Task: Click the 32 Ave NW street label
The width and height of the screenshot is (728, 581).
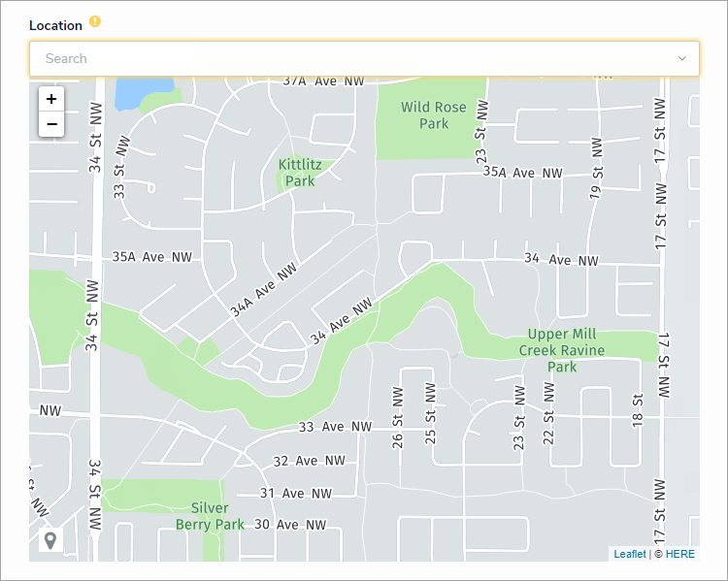Action: 310,461
